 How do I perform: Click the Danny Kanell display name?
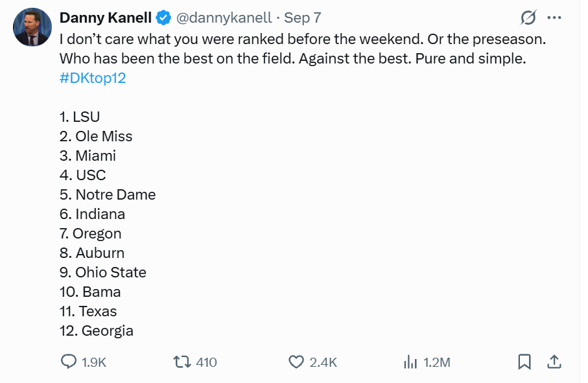(x=106, y=17)
